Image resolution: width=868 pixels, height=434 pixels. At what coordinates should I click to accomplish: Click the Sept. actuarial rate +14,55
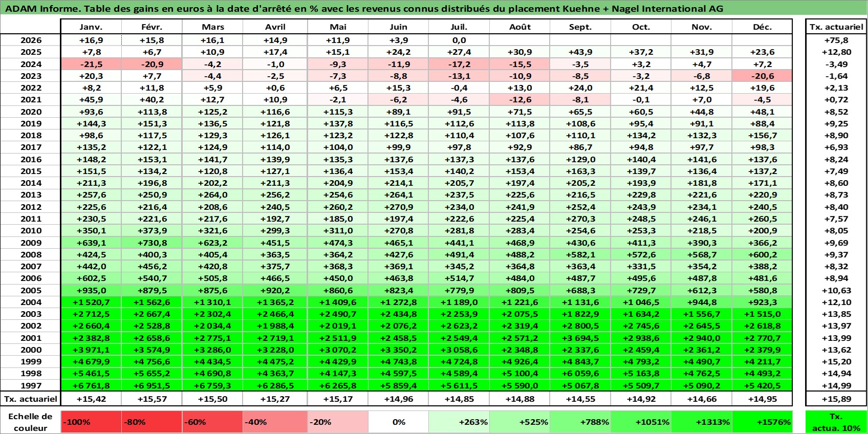580,399
